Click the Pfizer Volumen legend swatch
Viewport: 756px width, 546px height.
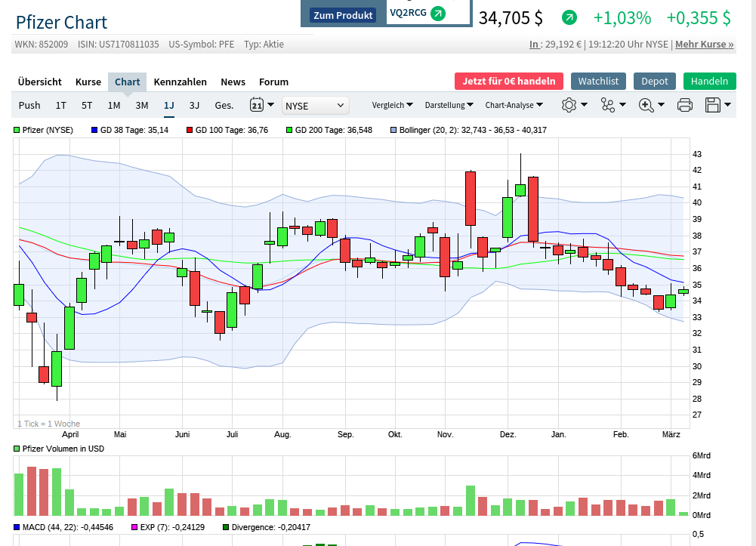(17, 449)
